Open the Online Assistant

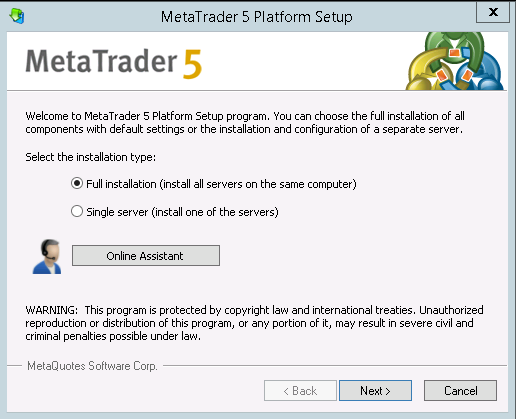click(x=146, y=256)
